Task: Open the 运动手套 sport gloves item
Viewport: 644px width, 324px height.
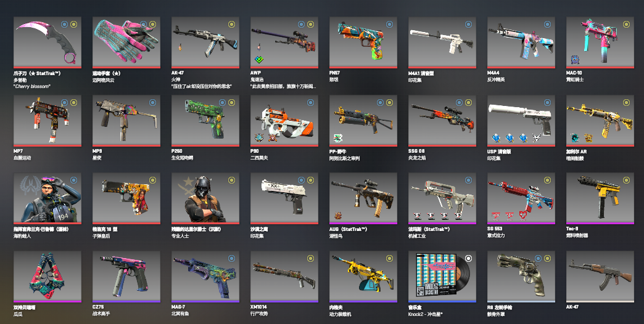Action: click(x=126, y=43)
